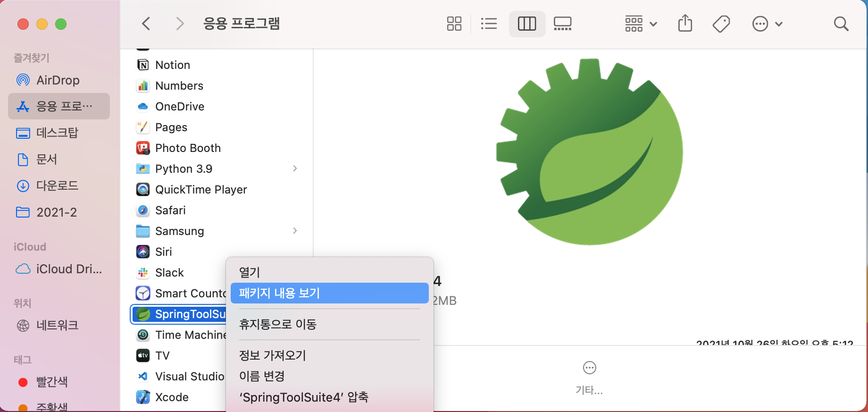
Task: Select the Xcode app icon
Action: pos(143,397)
